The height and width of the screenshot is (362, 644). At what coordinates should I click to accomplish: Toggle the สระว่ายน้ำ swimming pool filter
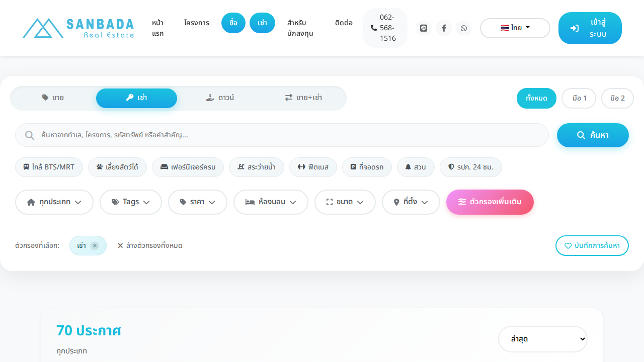tap(257, 167)
